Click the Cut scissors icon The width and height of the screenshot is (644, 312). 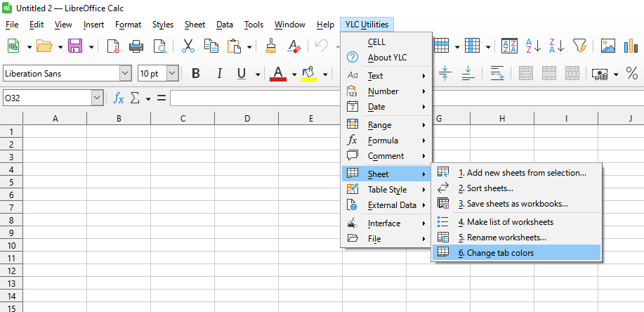tap(188, 46)
